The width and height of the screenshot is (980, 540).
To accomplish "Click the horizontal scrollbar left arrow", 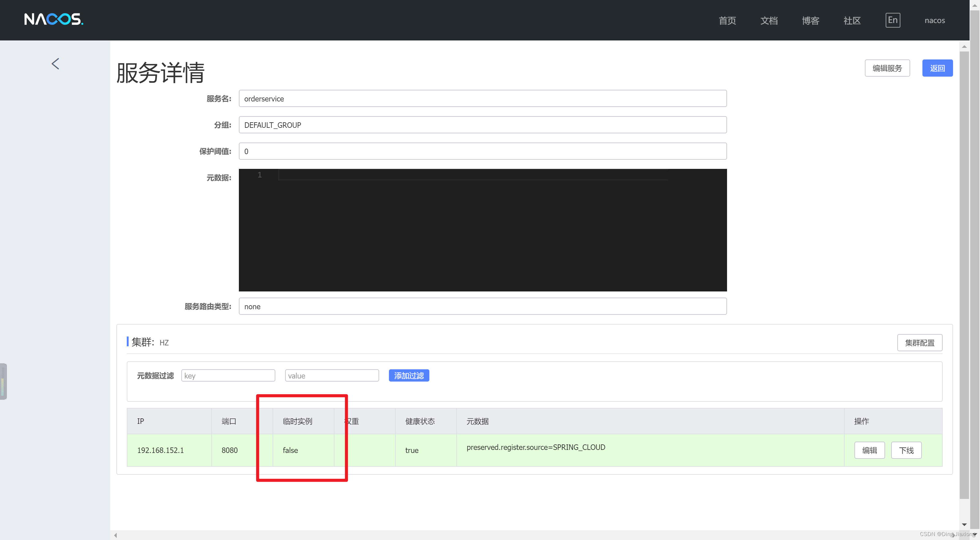I will [115, 535].
